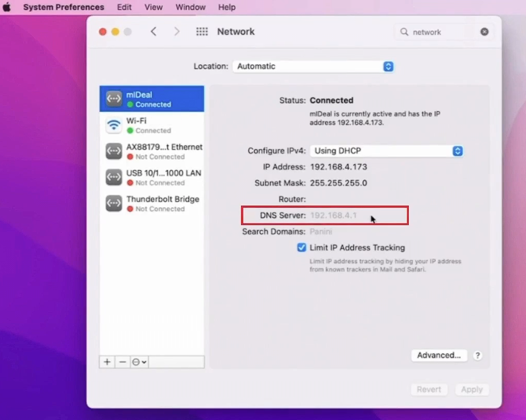This screenshot has height=420, width=526.
Task: Click the Apple logo menu icon
Action: click(x=7, y=7)
